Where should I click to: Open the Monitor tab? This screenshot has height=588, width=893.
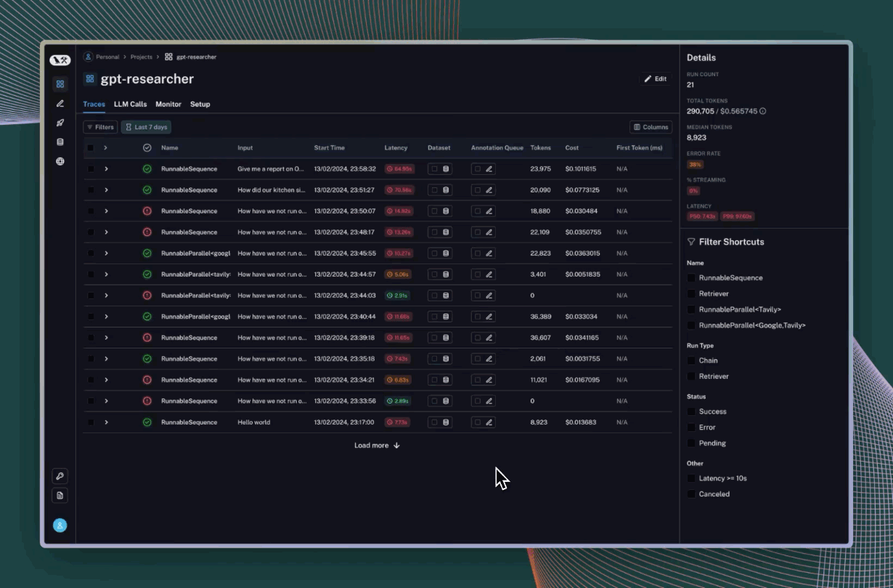pos(168,105)
